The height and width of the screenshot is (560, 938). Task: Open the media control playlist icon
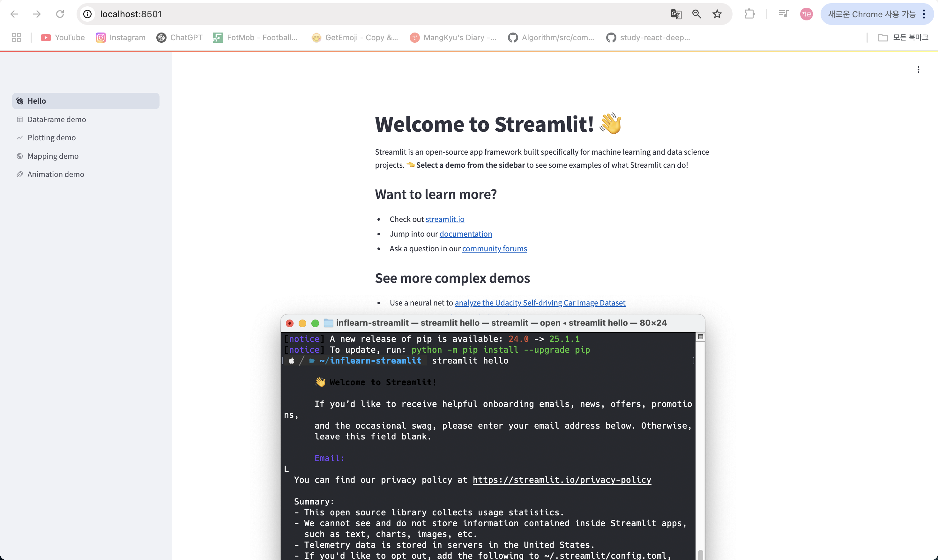[x=783, y=14]
